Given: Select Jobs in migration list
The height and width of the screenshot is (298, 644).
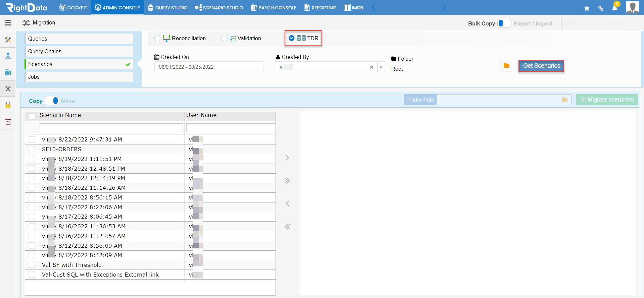Looking at the screenshot, I should coord(79,77).
